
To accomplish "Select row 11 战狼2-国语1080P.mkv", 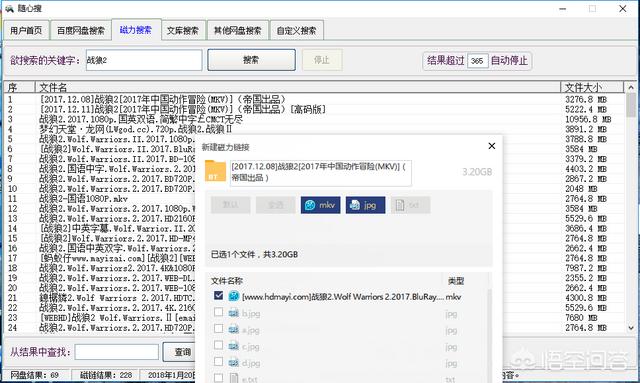I will [100, 199].
